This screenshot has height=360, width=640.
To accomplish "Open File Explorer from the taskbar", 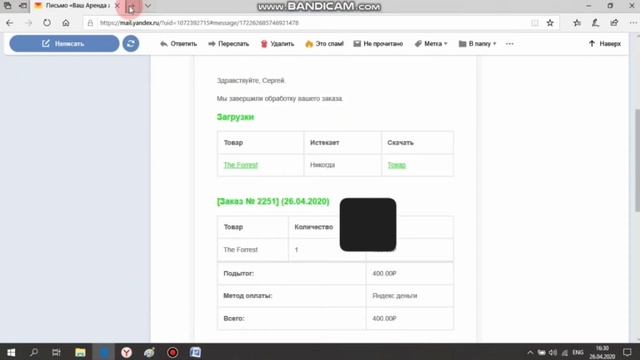I will [x=80, y=352].
